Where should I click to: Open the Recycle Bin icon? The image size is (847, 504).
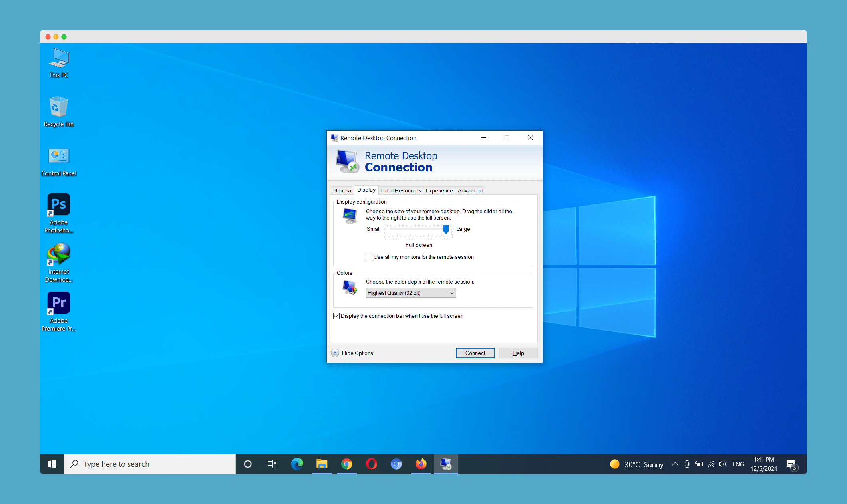59,107
